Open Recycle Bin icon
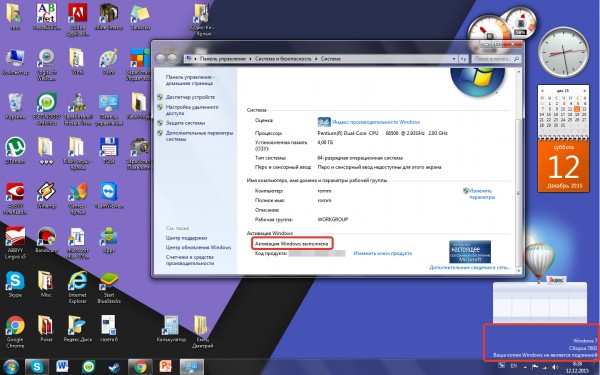Viewport: 600px width, 375px height. click(x=15, y=106)
